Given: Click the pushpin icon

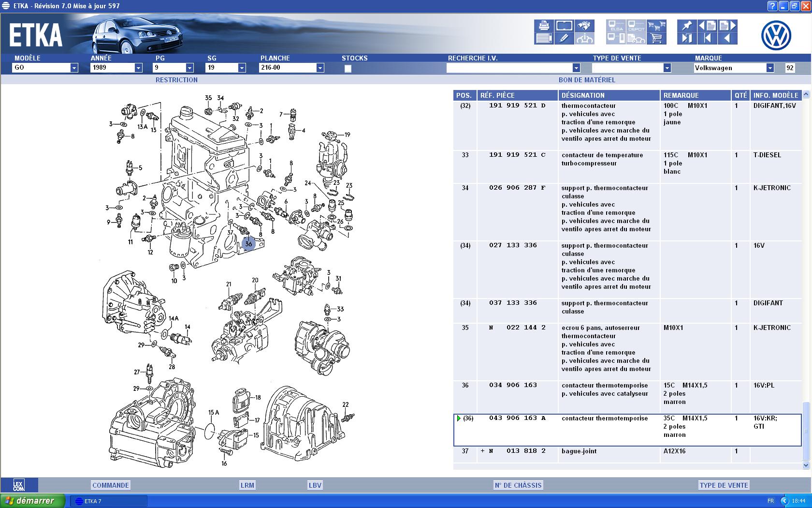Looking at the screenshot, I should (687, 26).
